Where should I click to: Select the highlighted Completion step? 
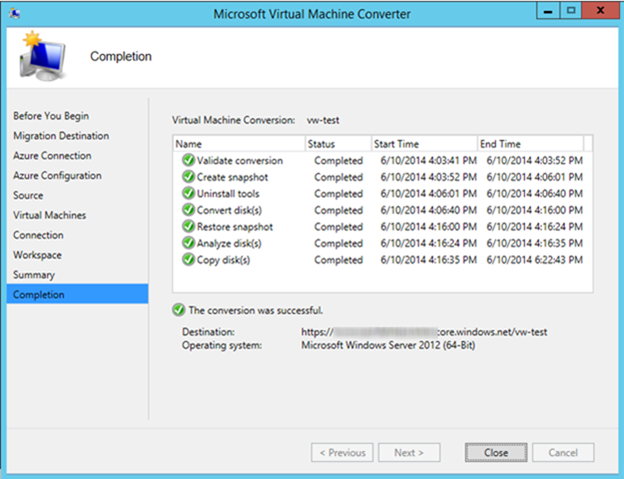[x=77, y=294]
